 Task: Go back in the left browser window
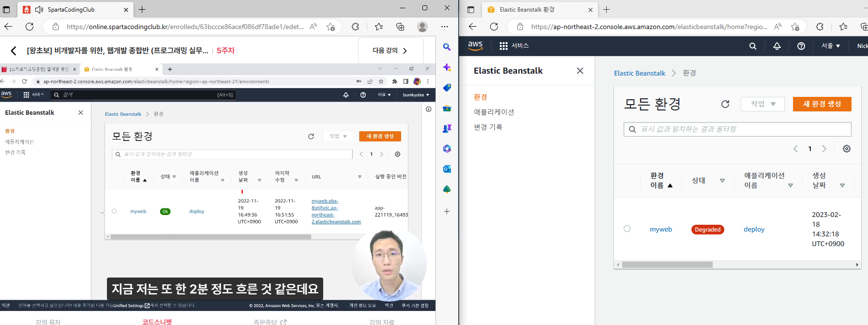click(x=8, y=27)
